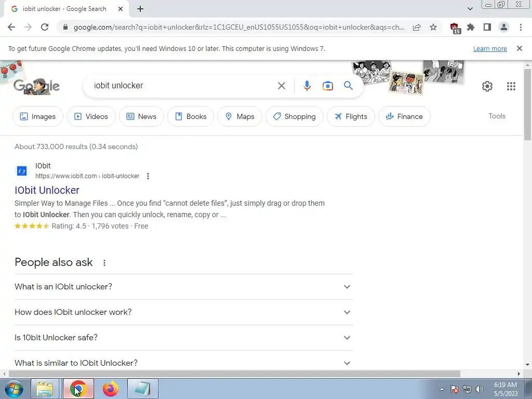Image resolution: width=532 pixels, height=399 pixels.
Task: Submit search using the magnifier icon
Action: click(348, 86)
